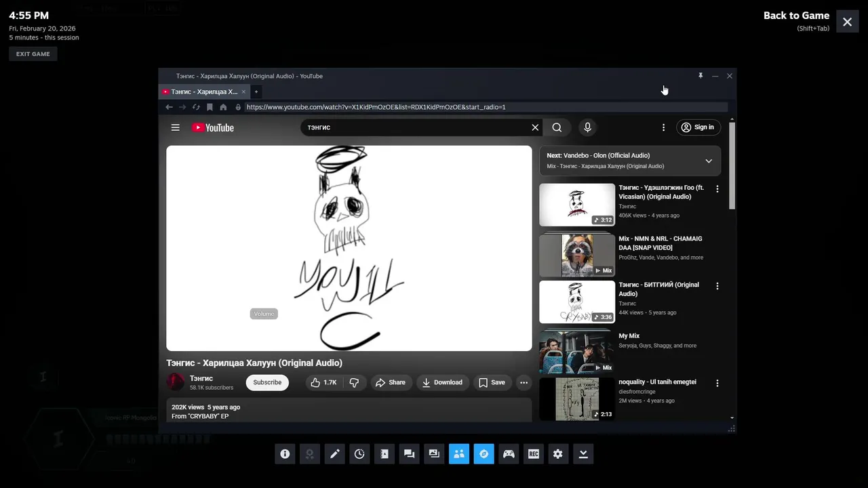Click the browser vertical scrollbar thumb
Viewport: 868px width, 488px height.
pos(732,166)
